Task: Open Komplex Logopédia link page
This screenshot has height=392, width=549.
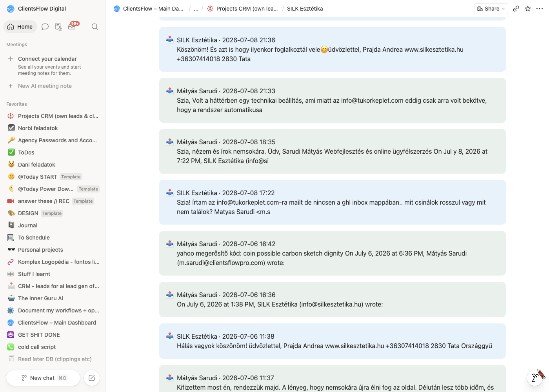Action: tap(53, 262)
